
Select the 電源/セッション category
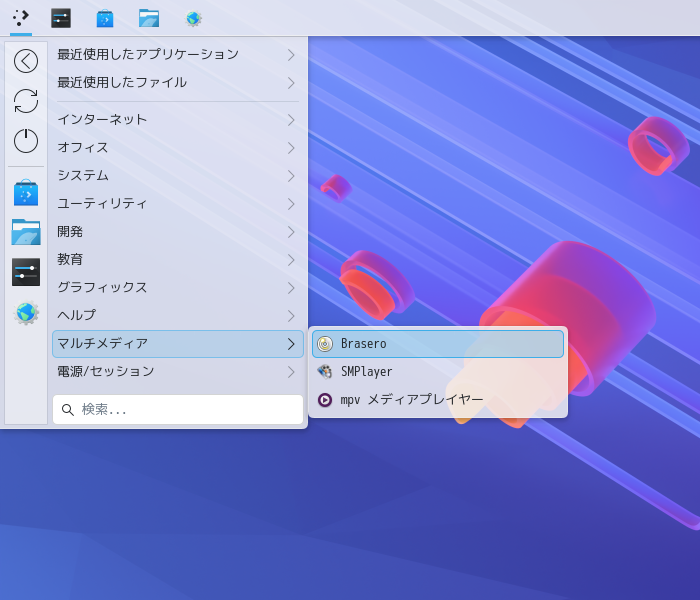pyautogui.click(x=178, y=372)
